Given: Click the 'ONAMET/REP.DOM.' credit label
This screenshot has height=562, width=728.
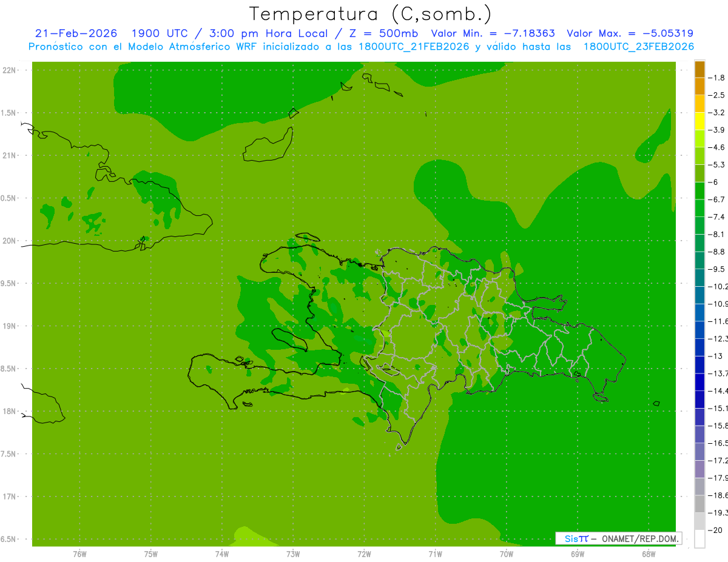Looking at the screenshot, I should tap(640, 538).
